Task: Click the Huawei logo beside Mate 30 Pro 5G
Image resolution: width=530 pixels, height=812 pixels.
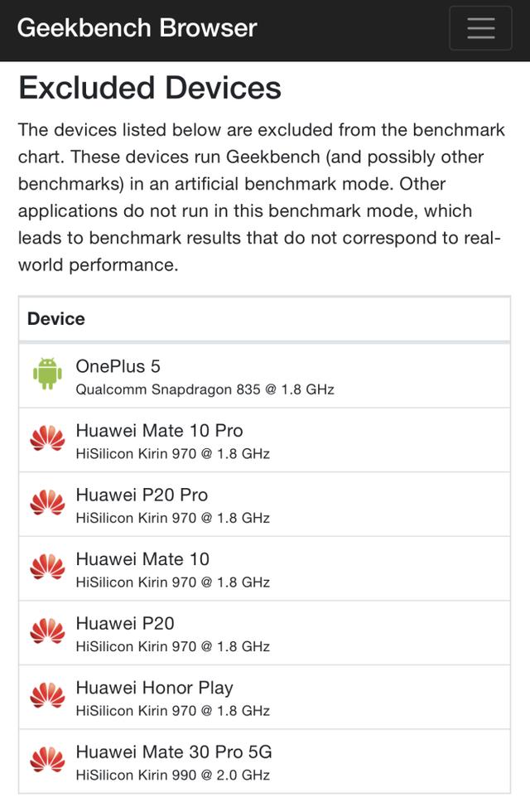Action: coord(47,760)
